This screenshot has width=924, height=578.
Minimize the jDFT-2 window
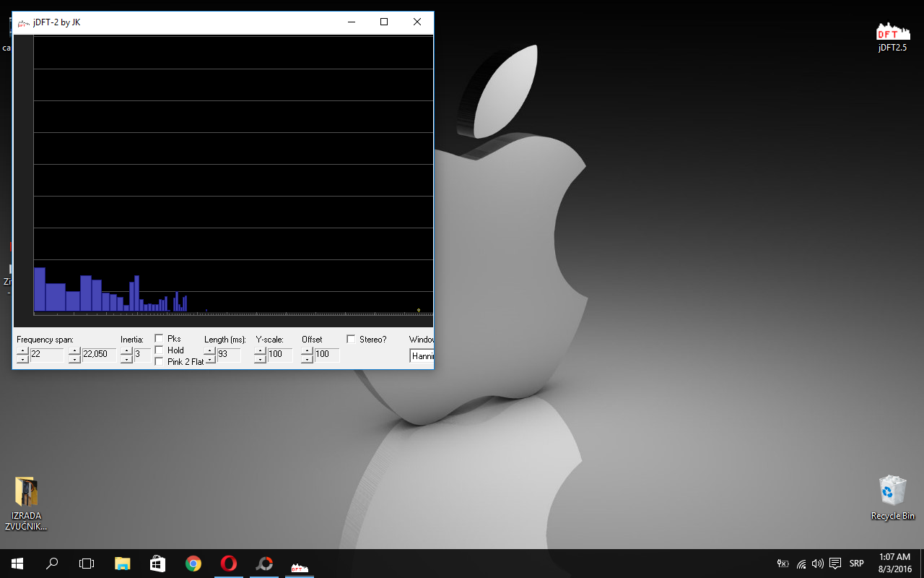coord(352,22)
